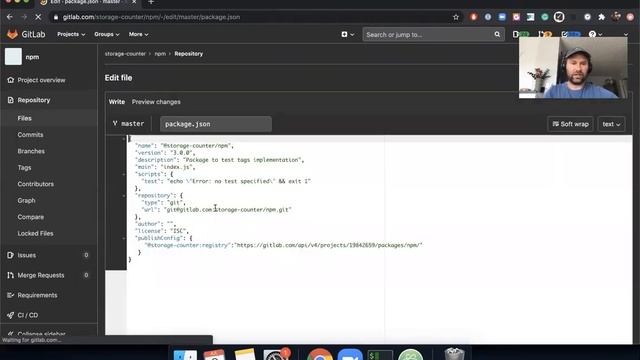Image resolution: width=640 pixels, height=360 pixels.
Task: Edit the package.json file name field
Action: [x=216, y=124]
